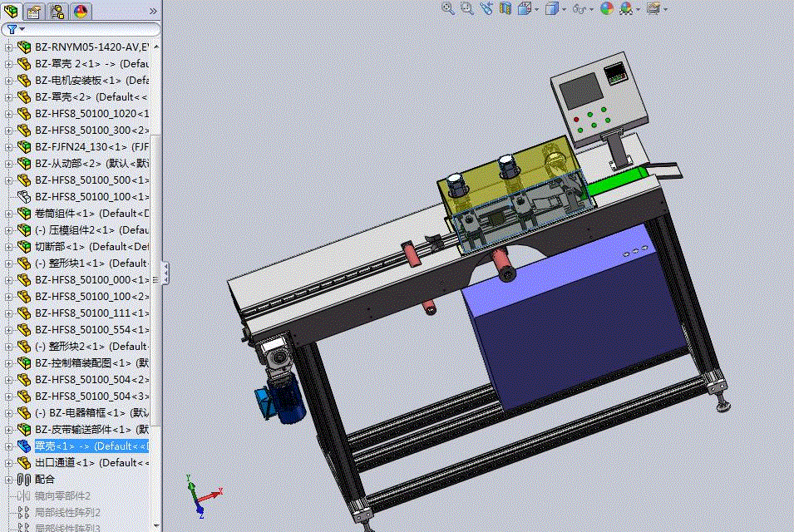
Task: Expand the 卷筒组件<1> tree node
Action: (x=8, y=214)
